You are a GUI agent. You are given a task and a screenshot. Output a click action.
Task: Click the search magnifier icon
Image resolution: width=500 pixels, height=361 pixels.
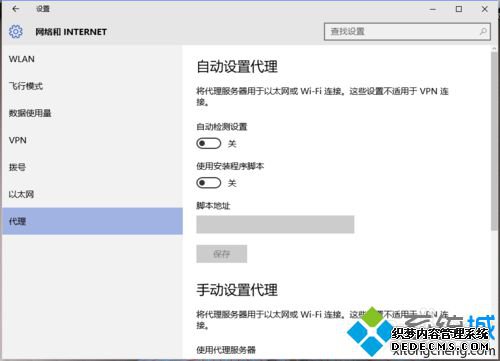[483, 32]
